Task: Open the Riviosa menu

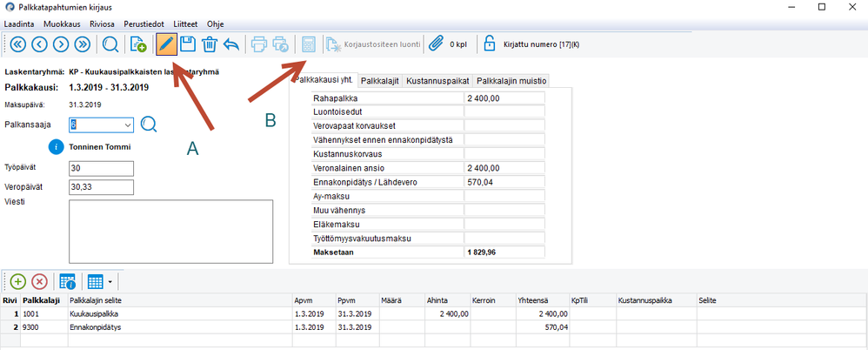Action: (x=102, y=24)
